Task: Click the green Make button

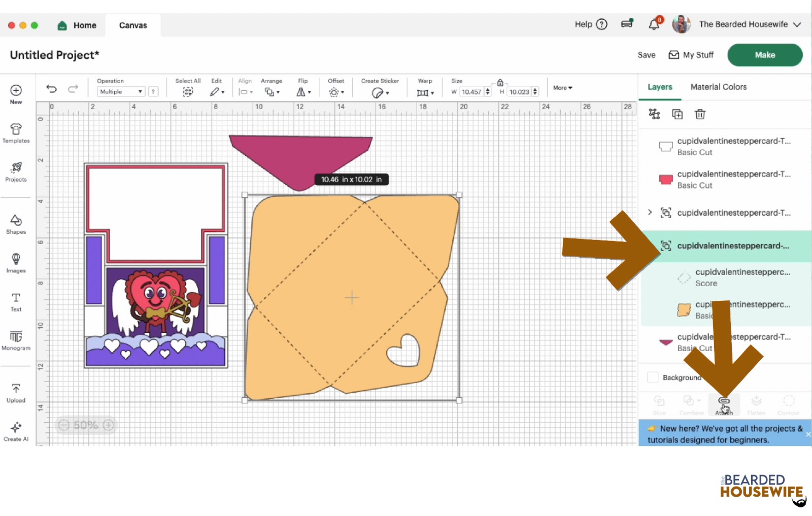Action: coord(764,55)
